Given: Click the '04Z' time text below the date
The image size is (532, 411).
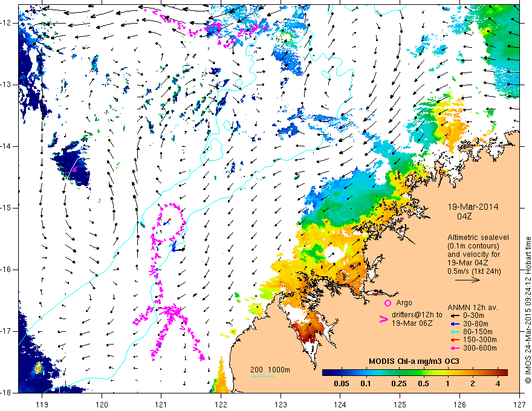Looking at the screenshot, I should click(464, 216).
